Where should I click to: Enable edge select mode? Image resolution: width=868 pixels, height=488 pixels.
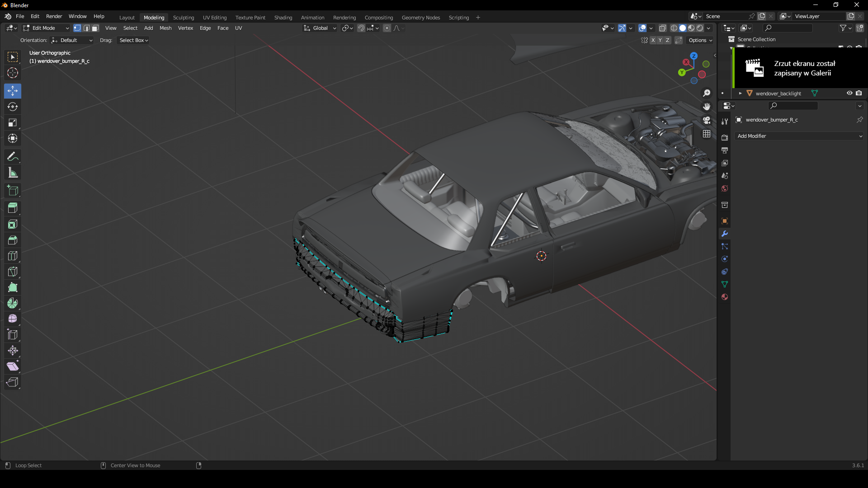86,28
